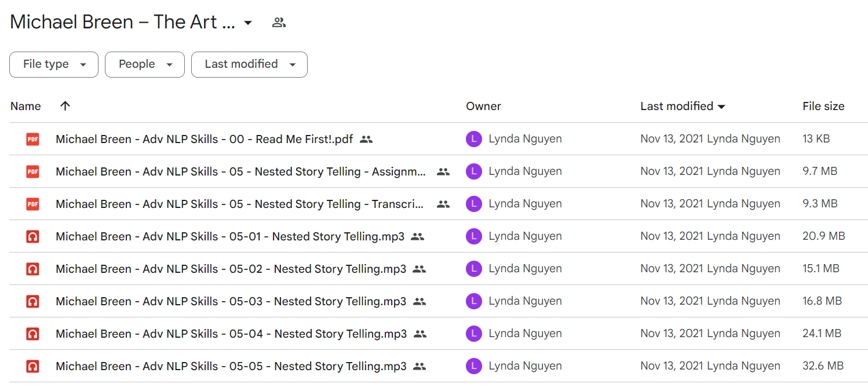Click the owner avatar on the 05-03 mp3 row
The width and height of the screenshot is (868, 391).
[x=474, y=301]
